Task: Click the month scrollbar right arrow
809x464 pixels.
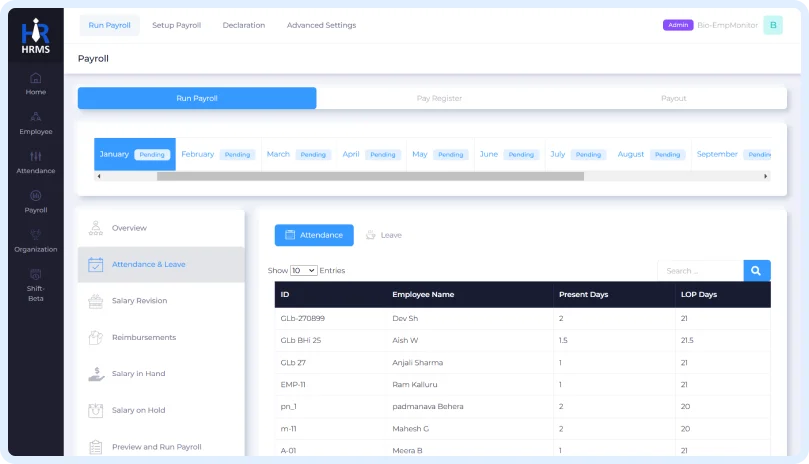Action: (766, 176)
